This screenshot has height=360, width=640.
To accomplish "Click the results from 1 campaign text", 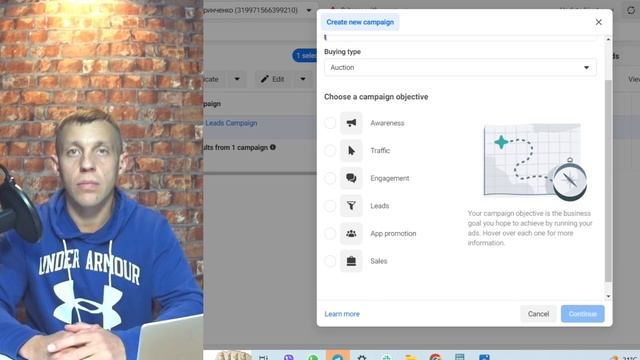I will coord(236,147).
